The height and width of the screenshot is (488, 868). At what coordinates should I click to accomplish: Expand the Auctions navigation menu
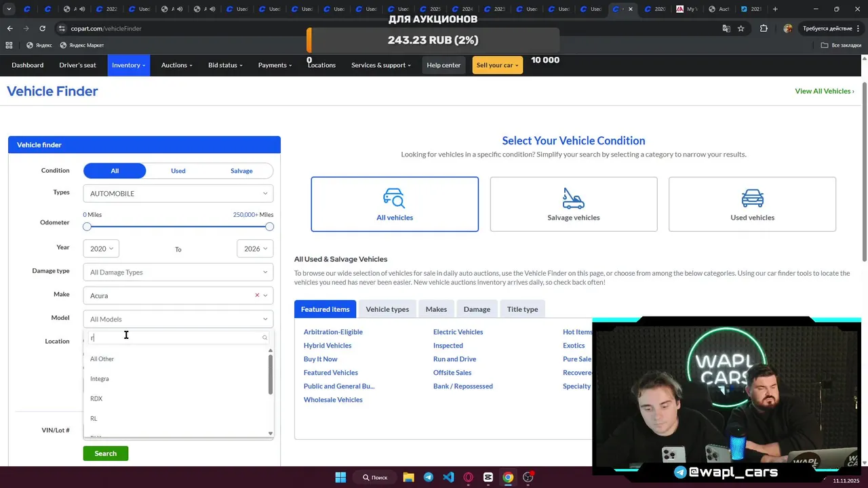pos(177,65)
